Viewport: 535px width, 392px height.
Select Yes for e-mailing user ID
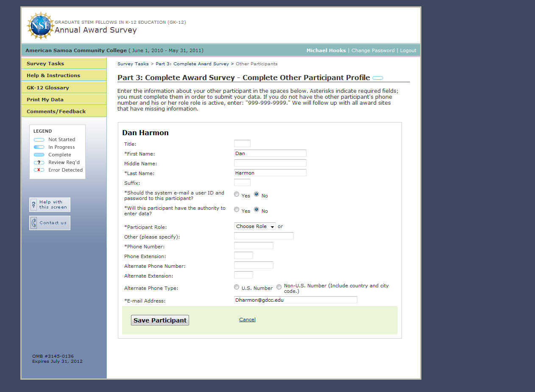point(237,195)
